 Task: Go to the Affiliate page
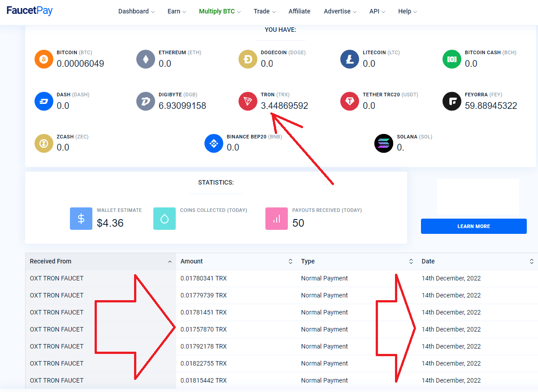pyautogui.click(x=299, y=11)
